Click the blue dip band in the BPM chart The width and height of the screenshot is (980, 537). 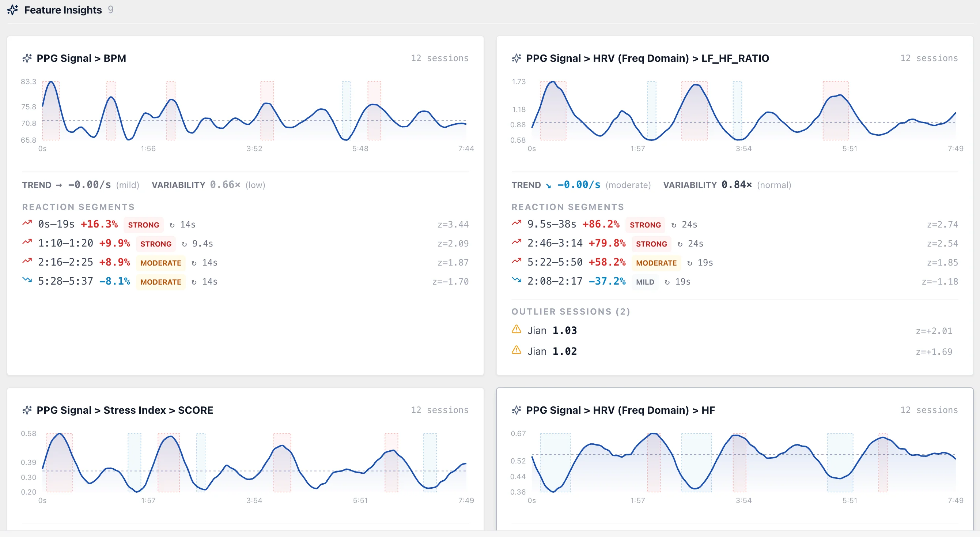click(x=346, y=110)
